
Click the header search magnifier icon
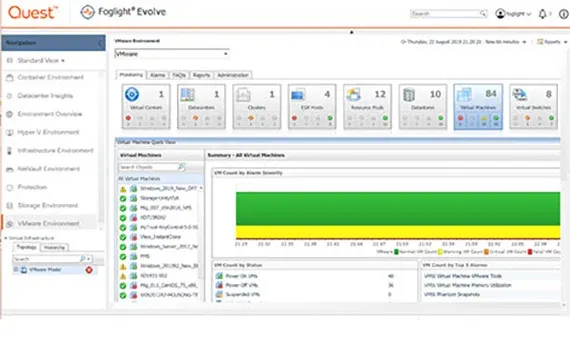pos(483,13)
